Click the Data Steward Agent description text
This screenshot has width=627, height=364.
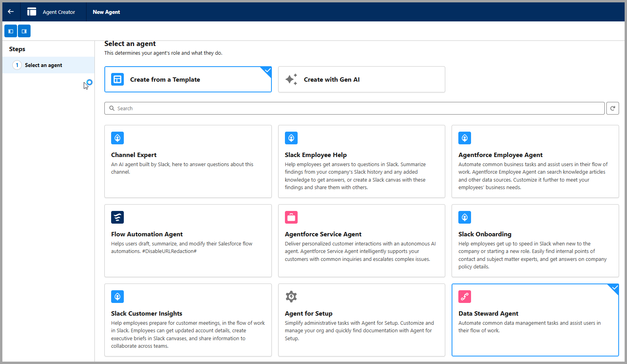click(530, 327)
